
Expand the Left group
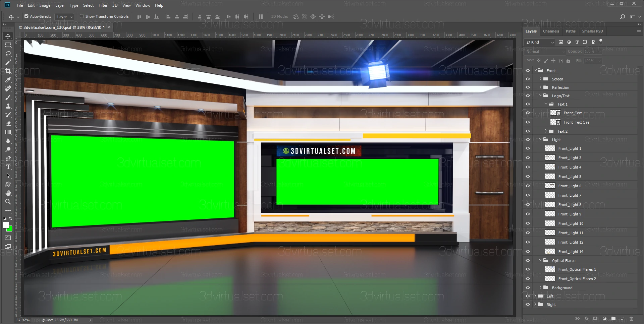pos(535,296)
